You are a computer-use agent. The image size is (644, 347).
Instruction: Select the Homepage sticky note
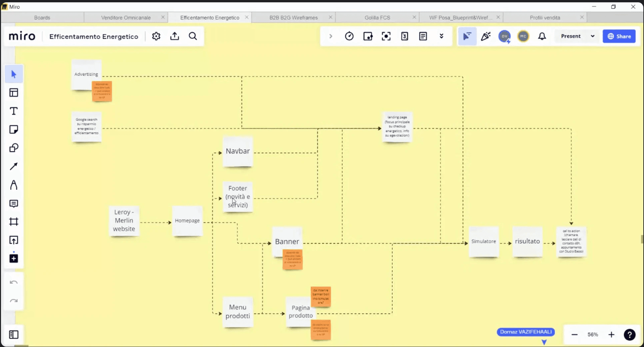pyautogui.click(x=188, y=221)
